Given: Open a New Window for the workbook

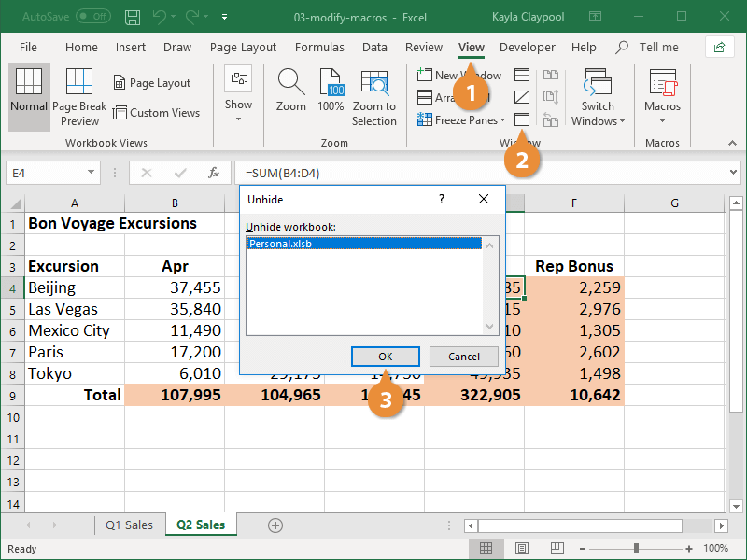Looking at the screenshot, I should coord(458,75).
